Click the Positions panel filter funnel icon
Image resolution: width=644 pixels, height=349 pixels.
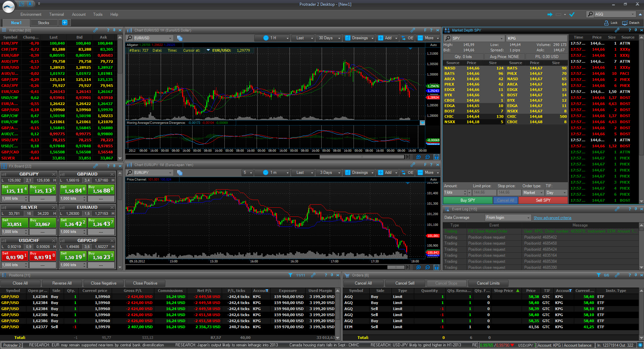pyautogui.click(x=290, y=275)
